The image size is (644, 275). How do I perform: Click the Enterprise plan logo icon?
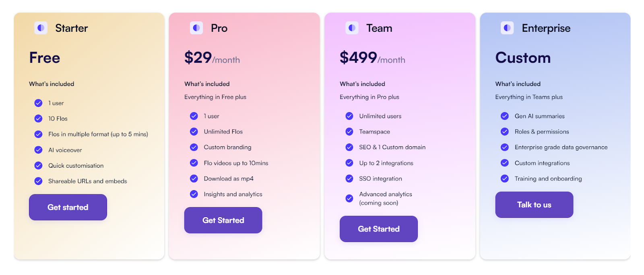pyautogui.click(x=508, y=28)
